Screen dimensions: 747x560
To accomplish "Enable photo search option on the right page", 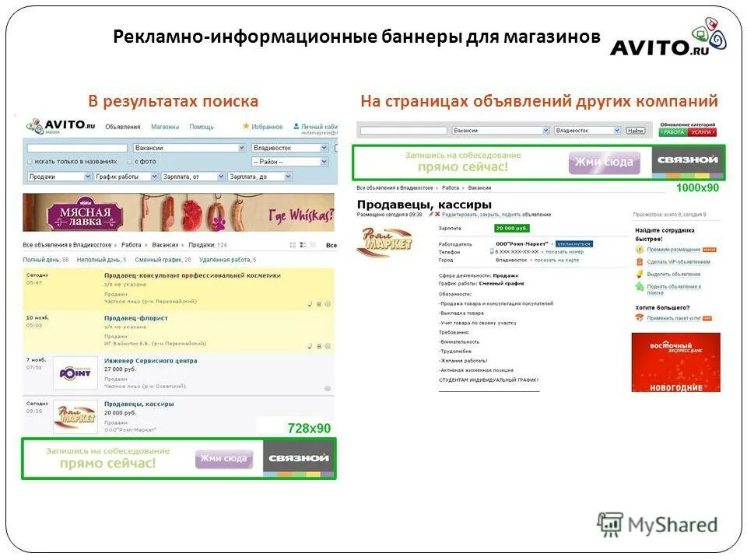I will (x=129, y=162).
